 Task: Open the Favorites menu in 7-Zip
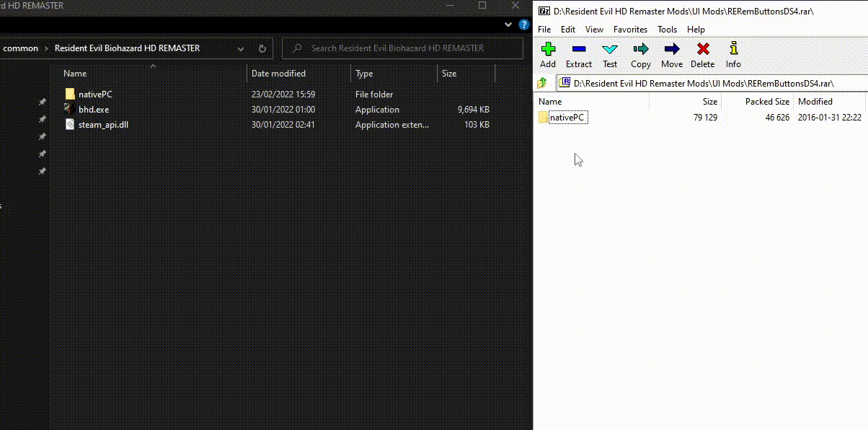(631, 30)
